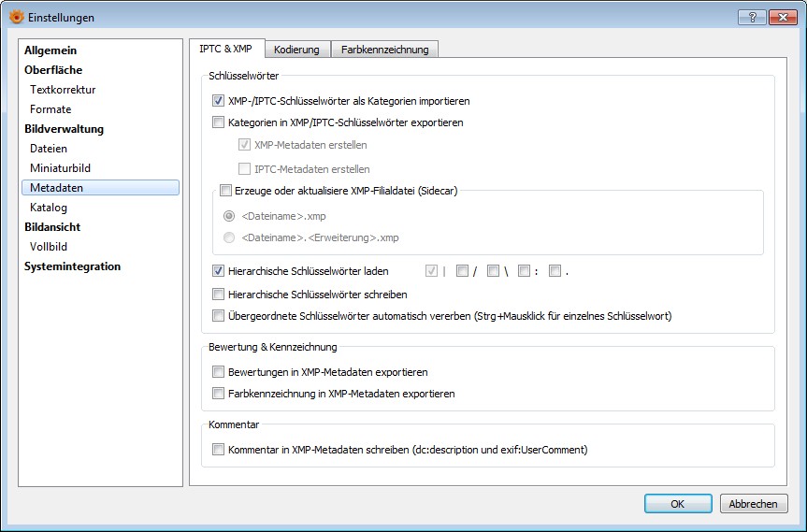Enable Kategorien in XMP/IPTC-Schlüsselwörter exportieren

(218, 122)
